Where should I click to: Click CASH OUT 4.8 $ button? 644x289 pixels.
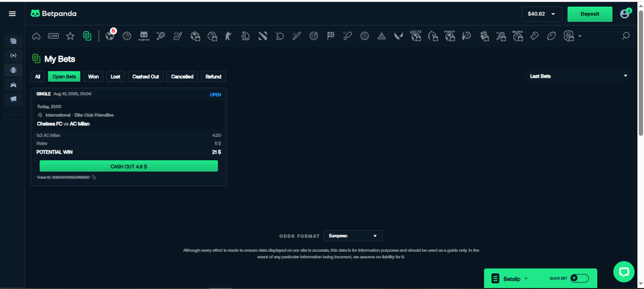pyautogui.click(x=129, y=166)
